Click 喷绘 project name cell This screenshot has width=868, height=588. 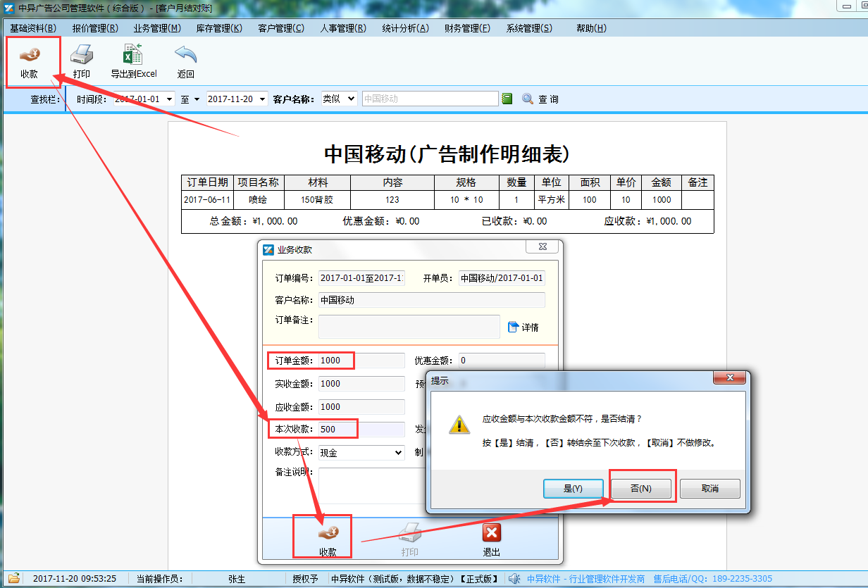coord(259,200)
